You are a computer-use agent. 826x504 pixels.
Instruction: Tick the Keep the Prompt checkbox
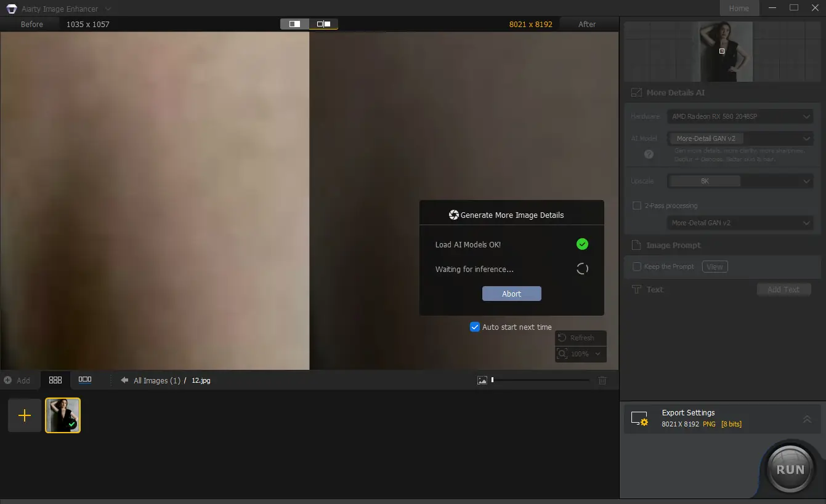point(637,266)
